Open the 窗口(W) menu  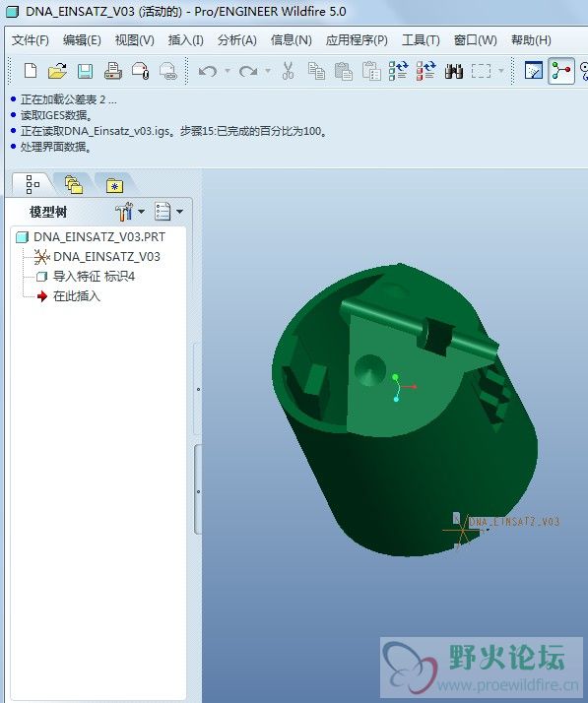(475, 40)
